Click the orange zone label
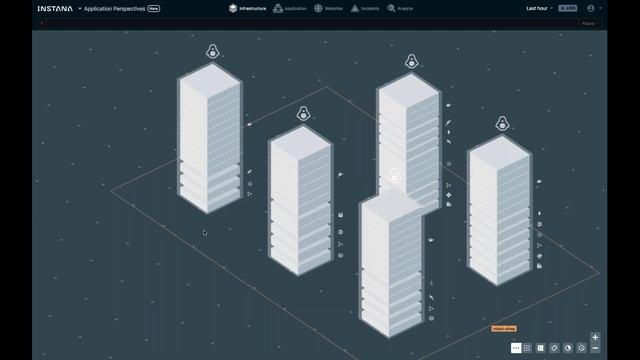This screenshot has height=360, width=640. point(504,329)
